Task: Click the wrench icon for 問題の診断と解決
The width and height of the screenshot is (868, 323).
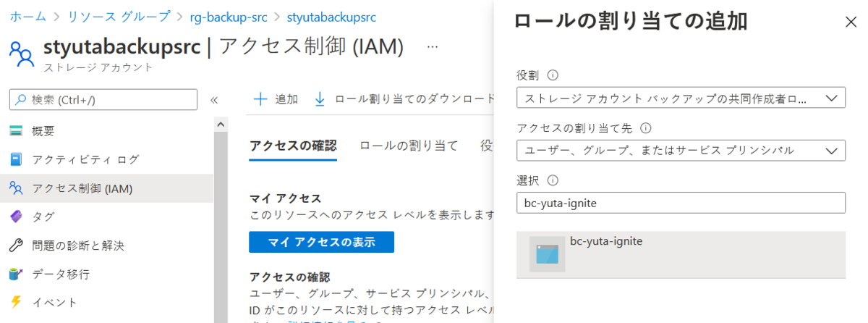Action: (x=16, y=246)
